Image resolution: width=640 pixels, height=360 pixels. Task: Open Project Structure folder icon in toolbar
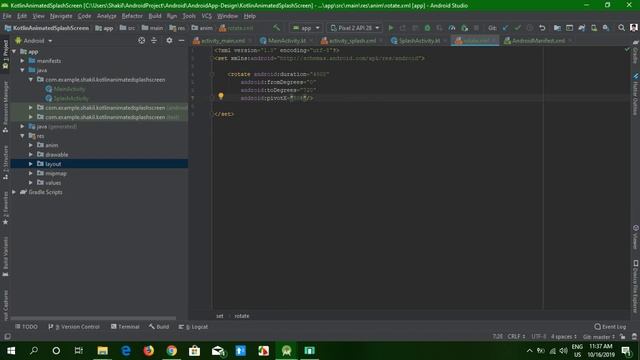point(557,28)
